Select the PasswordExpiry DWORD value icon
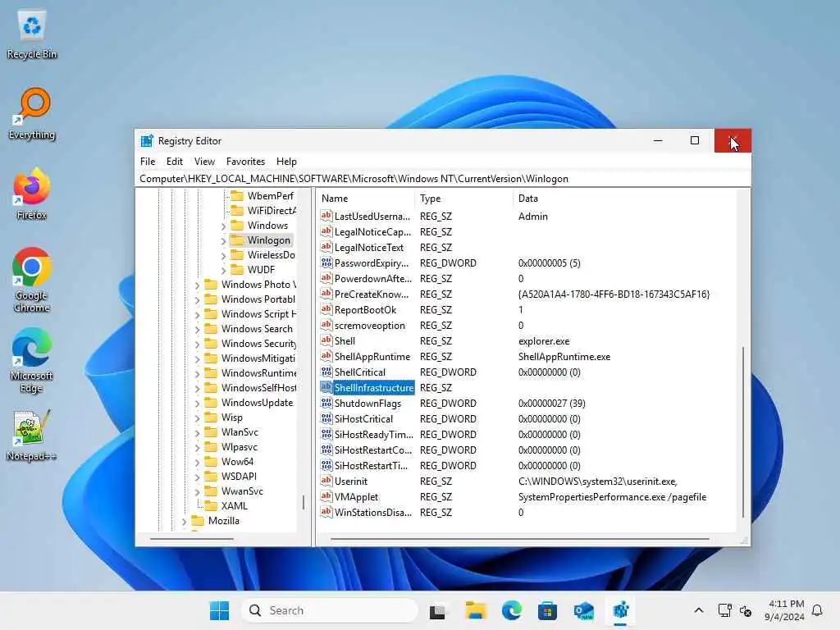Viewport: 840px width, 630px height. [326, 262]
